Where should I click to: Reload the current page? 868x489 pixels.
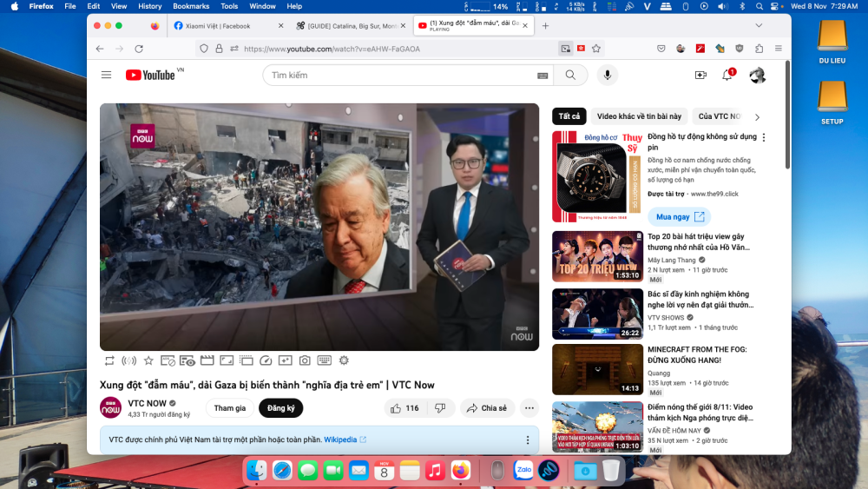(139, 49)
